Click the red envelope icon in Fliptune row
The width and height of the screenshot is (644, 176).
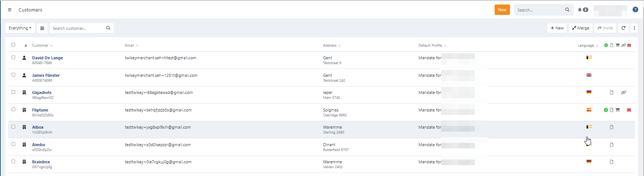[x=629, y=110]
